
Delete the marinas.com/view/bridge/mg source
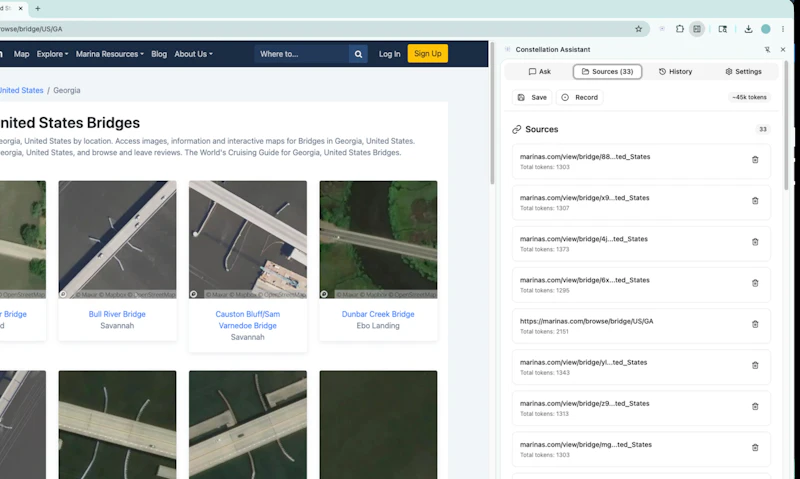pyautogui.click(x=755, y=448)
